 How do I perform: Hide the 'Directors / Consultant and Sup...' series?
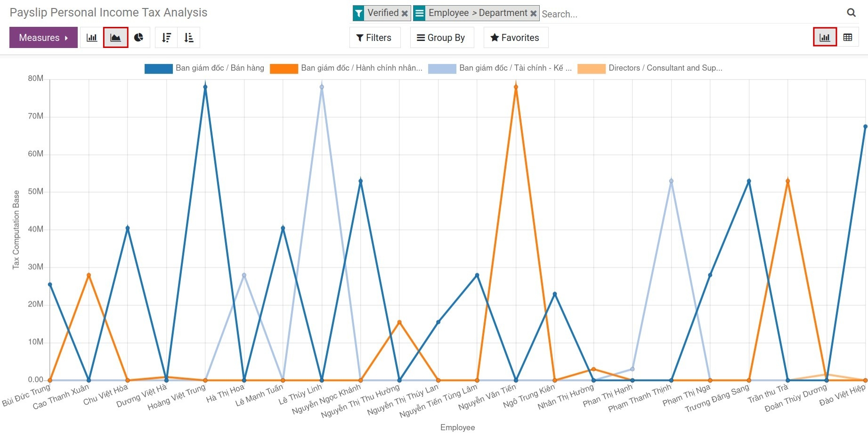665,68
